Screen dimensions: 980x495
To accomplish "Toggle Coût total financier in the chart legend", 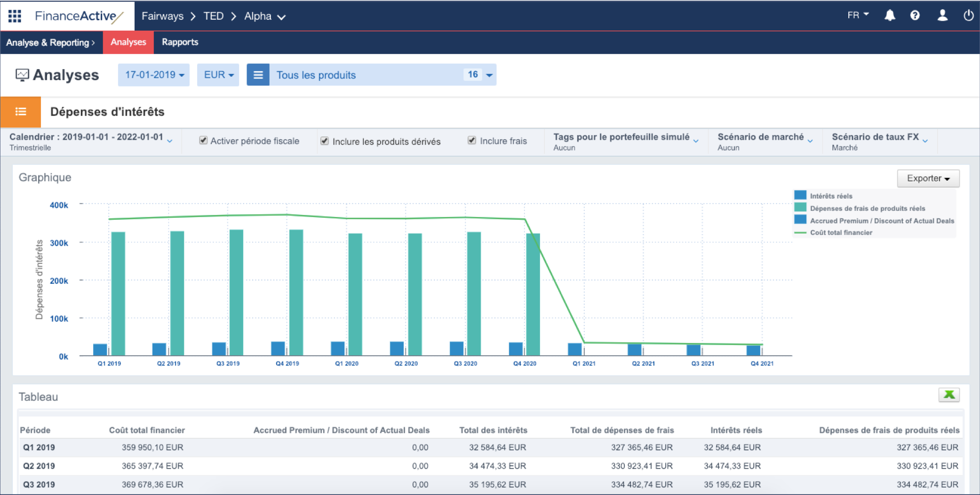I will tap(841, 232).
